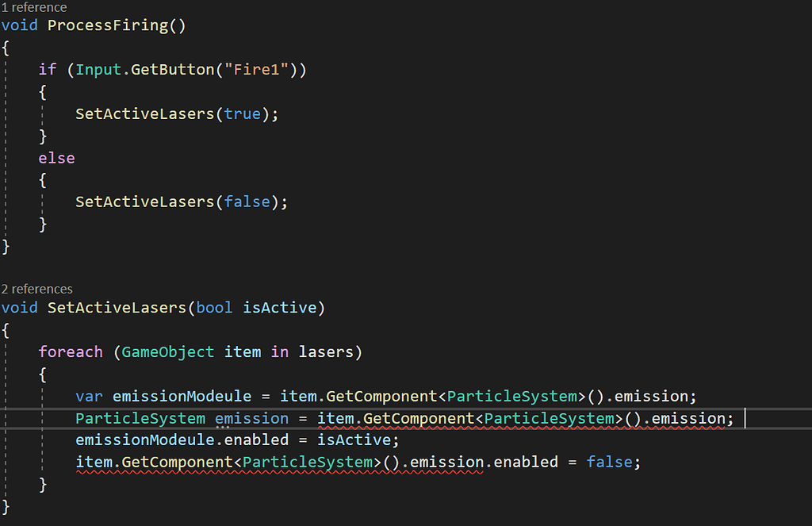Click the else keyword
The width and height of the screenshot is (812, 526).
pos(56,158)
